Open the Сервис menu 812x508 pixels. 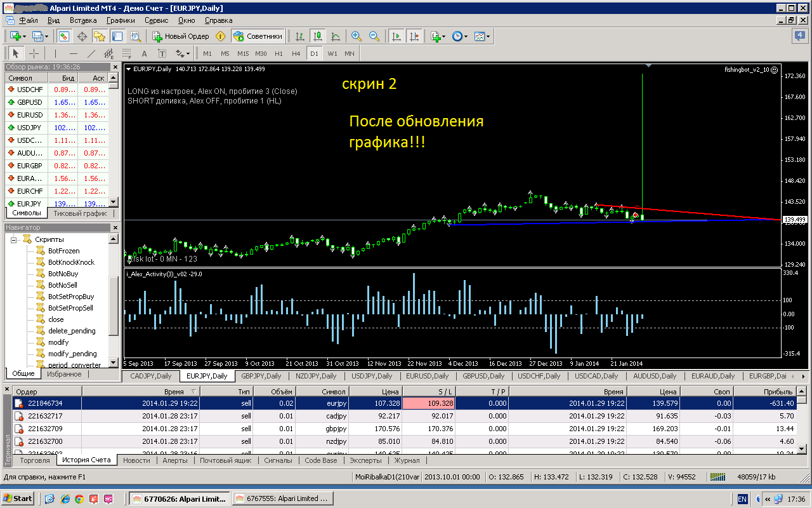pyautogui.click(x=156, y=20)
